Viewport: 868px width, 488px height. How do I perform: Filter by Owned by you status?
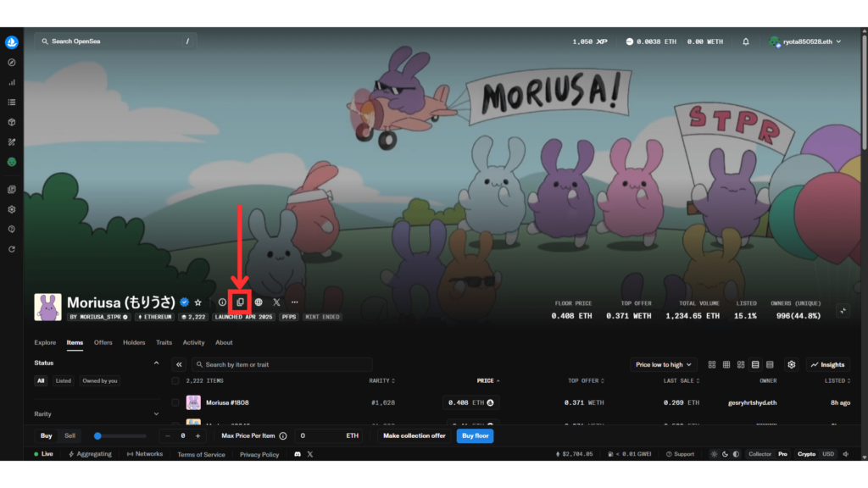point(100,380)
